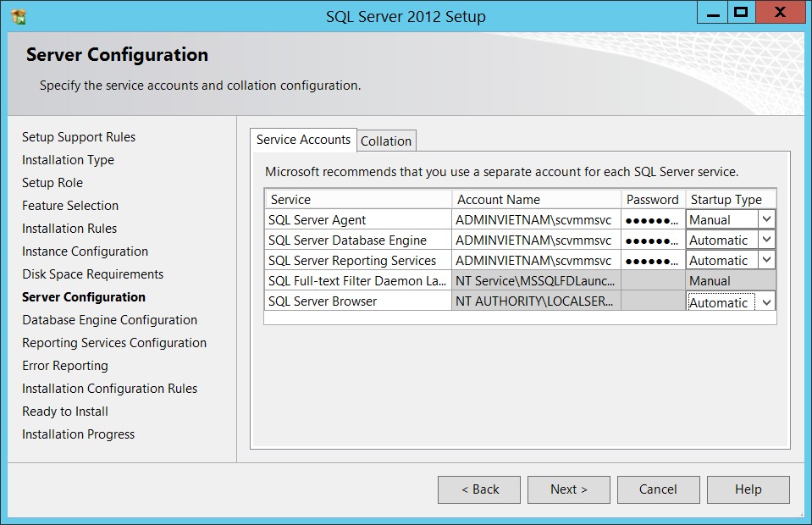The width and height of the screenshot is (812, 525).
Task: Edit SQL Server Agent account name field
Action: (x=536, y=219)
